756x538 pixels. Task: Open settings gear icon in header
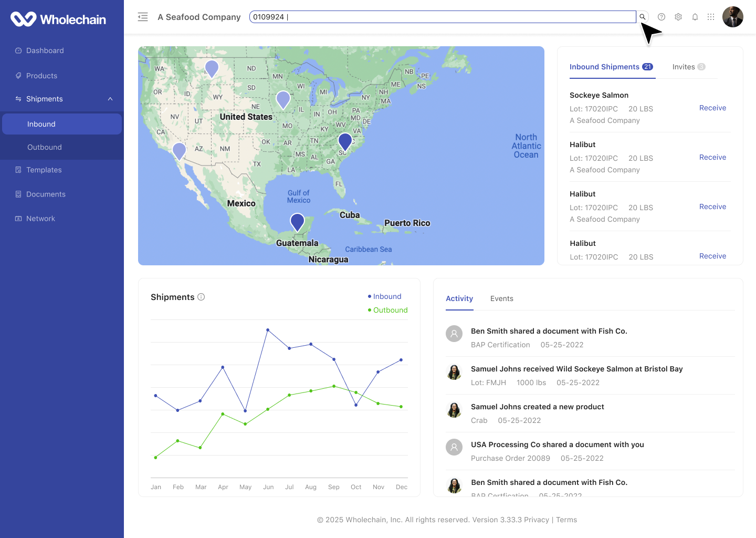pyautogui.click(x=678, y=17)
